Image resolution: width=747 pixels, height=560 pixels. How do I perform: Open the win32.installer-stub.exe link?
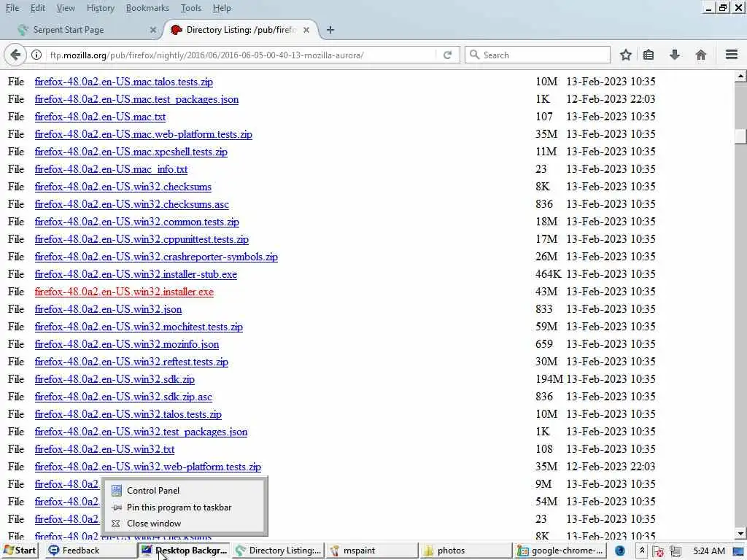coord(136,274)
